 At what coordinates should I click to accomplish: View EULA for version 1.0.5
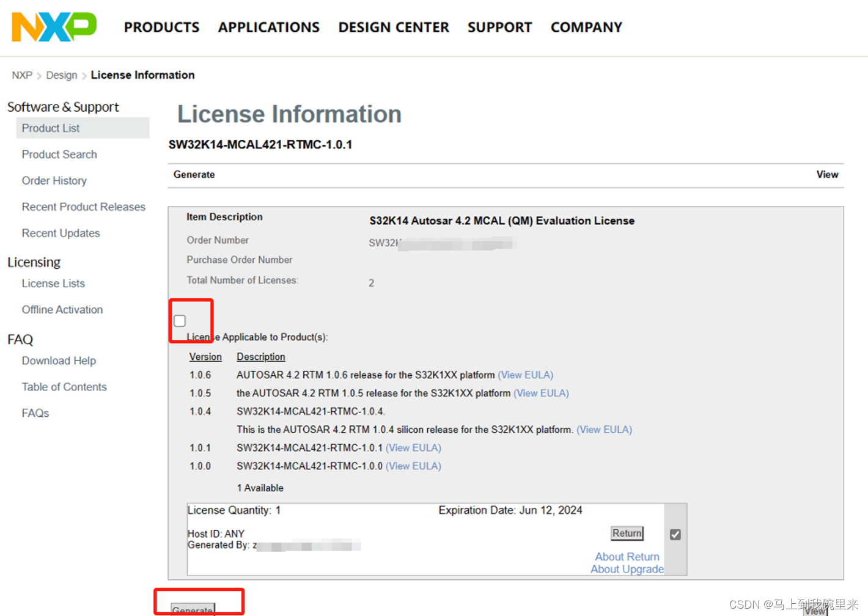pyautogui.click(x=541, y=394)
